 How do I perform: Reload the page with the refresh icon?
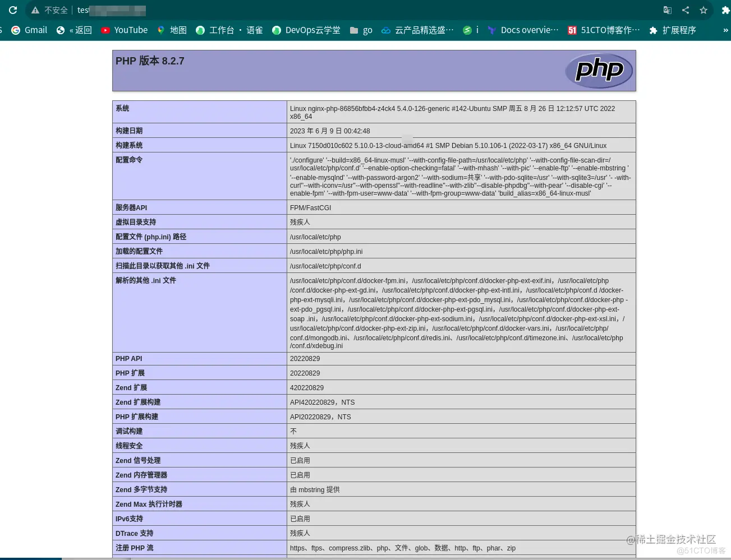tap(13, 10)
